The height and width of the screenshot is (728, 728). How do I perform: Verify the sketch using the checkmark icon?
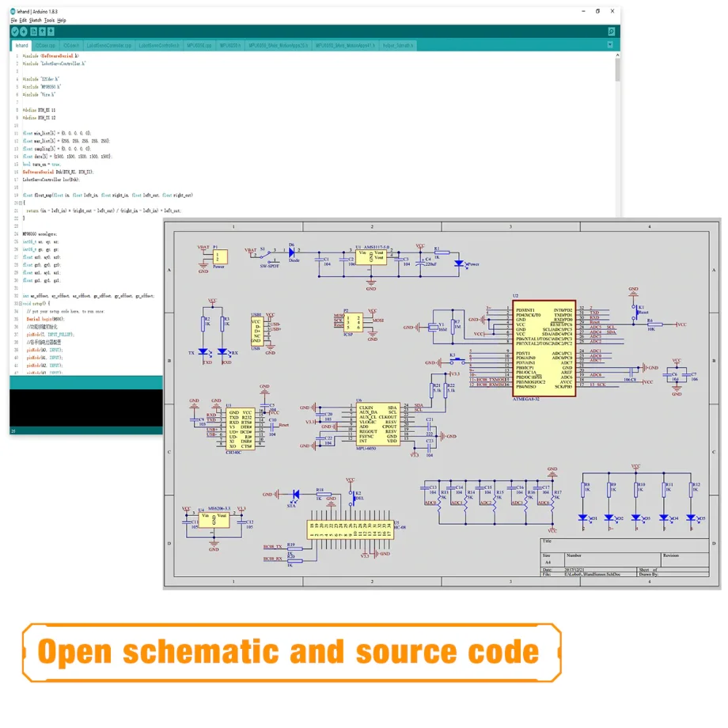point(13,32)
